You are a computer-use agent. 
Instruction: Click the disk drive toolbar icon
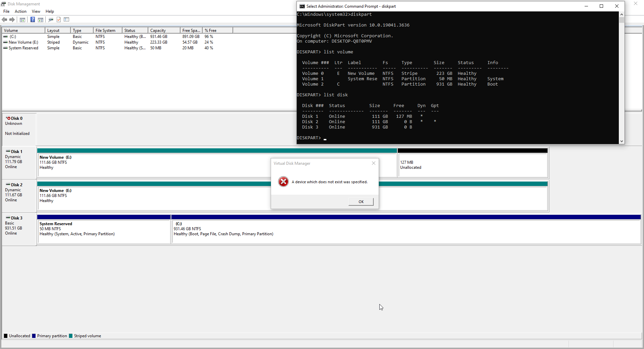(51, 20)
